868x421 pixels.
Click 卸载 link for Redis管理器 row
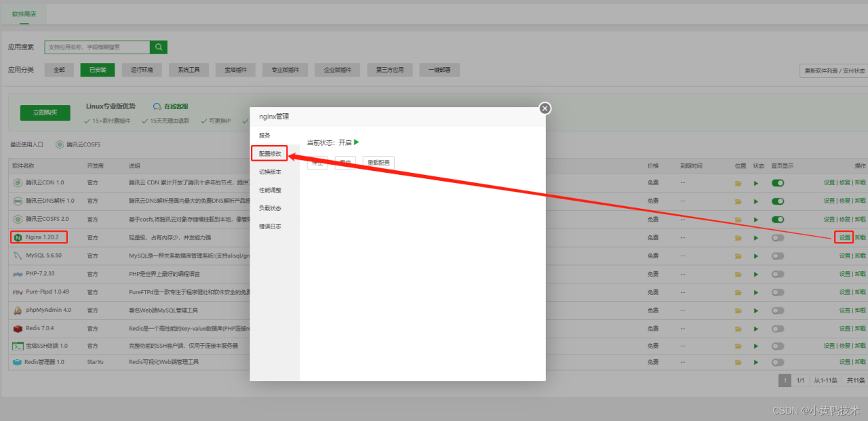861,362
